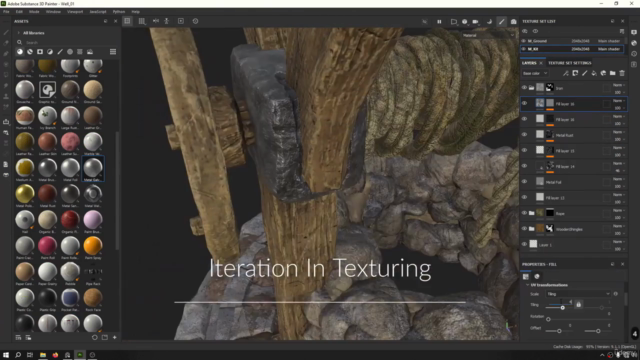Viewport: 640px width, 360px height.
Task: Switch to Texture Set Settings tab
Action: pyautogui.click(x=570, y=63)
